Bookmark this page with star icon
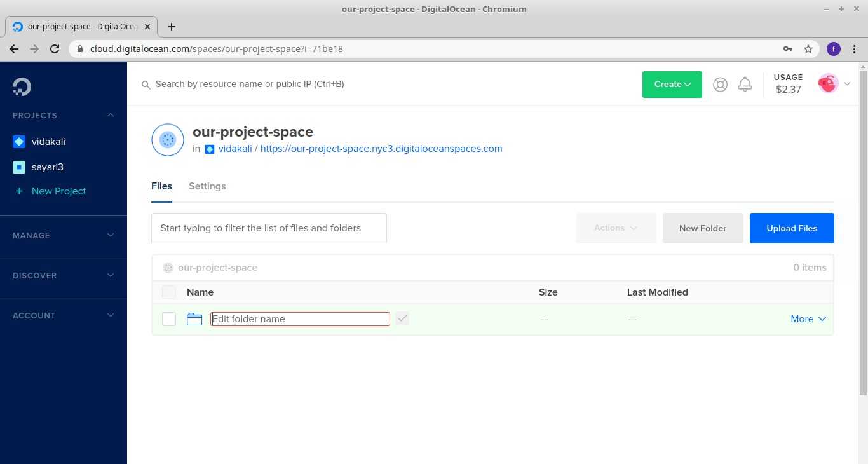 808,49
